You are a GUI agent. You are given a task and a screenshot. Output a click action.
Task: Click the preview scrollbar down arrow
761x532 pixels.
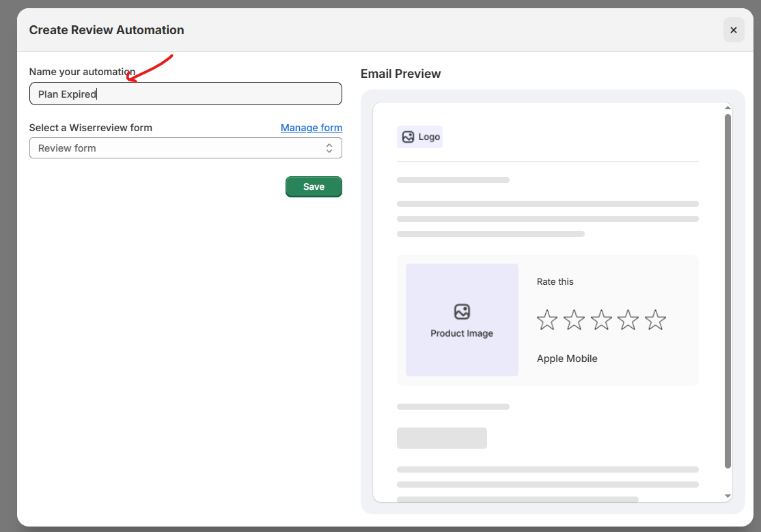click(728, 496)
